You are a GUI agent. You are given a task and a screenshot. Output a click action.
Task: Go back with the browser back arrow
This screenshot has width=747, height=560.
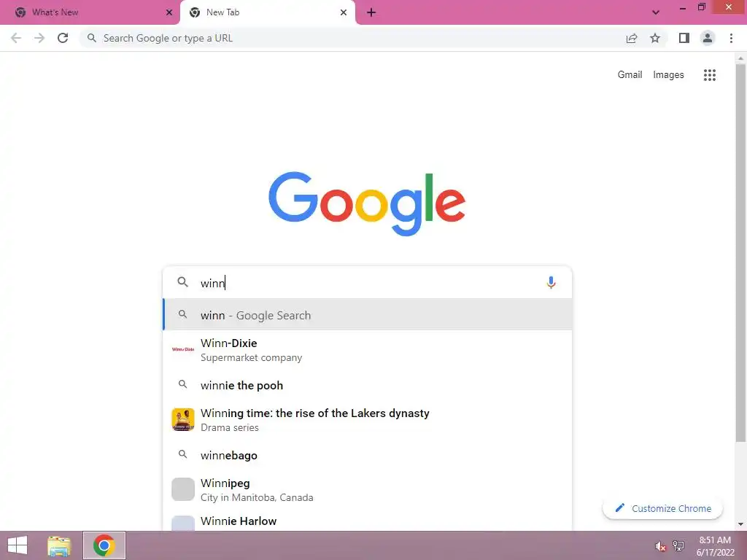[x=16, y=38]
